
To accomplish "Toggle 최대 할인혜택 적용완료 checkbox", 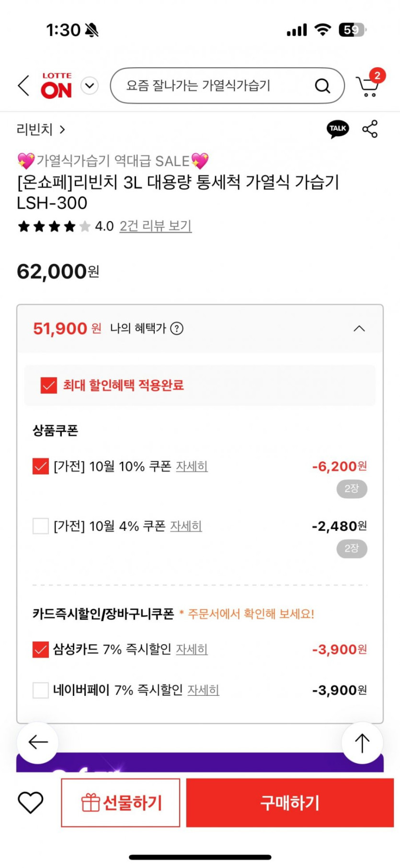I will click(x=49, y=385).
